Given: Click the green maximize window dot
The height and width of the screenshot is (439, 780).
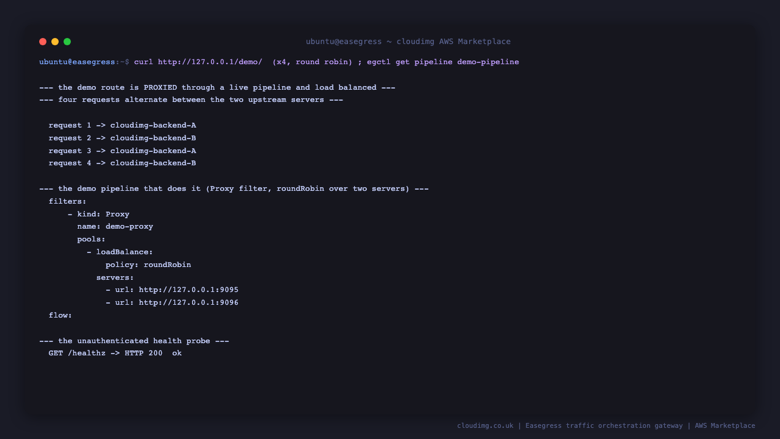Looking at the screenshot, I should pyautogui.click(x=67, y=42).
